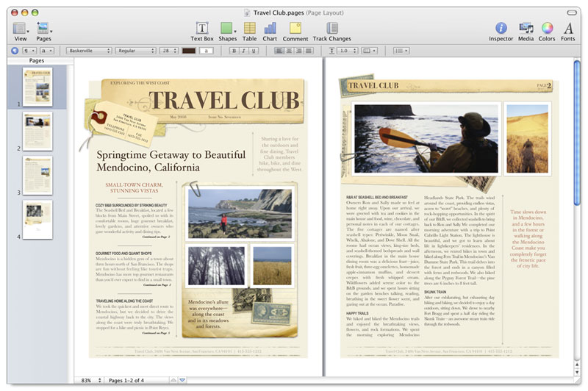Open the Regular typeface dropdown
The height and width of the screenshot is (391, 588).
tap(136, 51)
